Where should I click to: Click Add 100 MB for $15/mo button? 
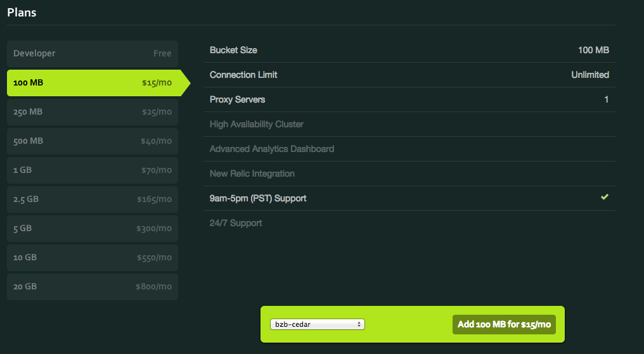pos(504,324)
